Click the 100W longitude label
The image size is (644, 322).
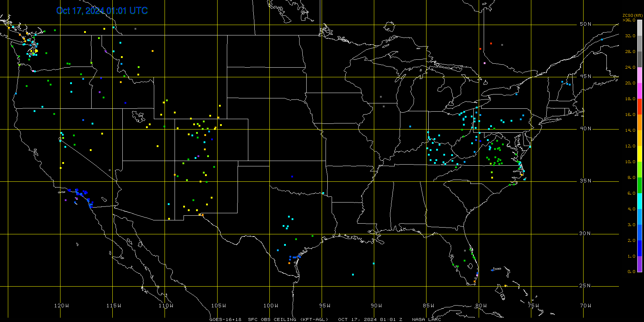pyautogui.click(x=271, y=306)
